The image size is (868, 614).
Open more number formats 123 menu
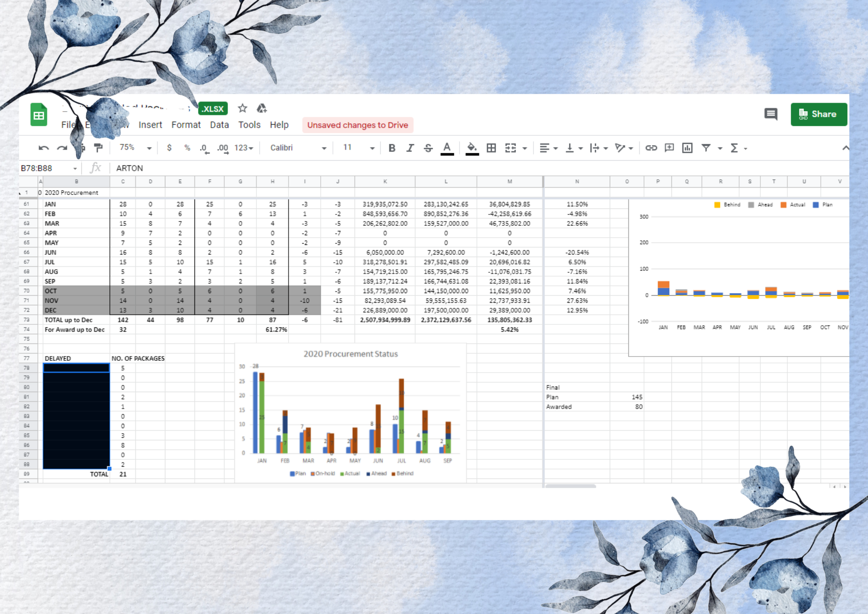[x=243, y=148]
